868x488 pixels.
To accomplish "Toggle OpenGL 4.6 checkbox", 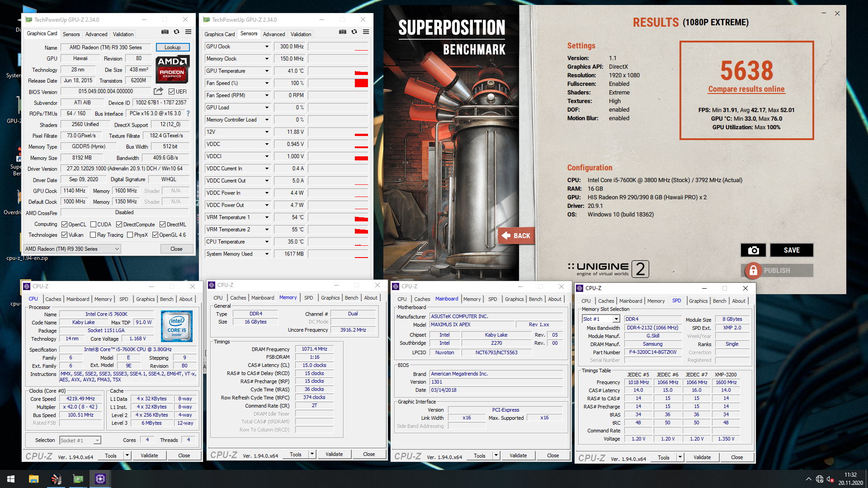I will (x=155, y=235).
